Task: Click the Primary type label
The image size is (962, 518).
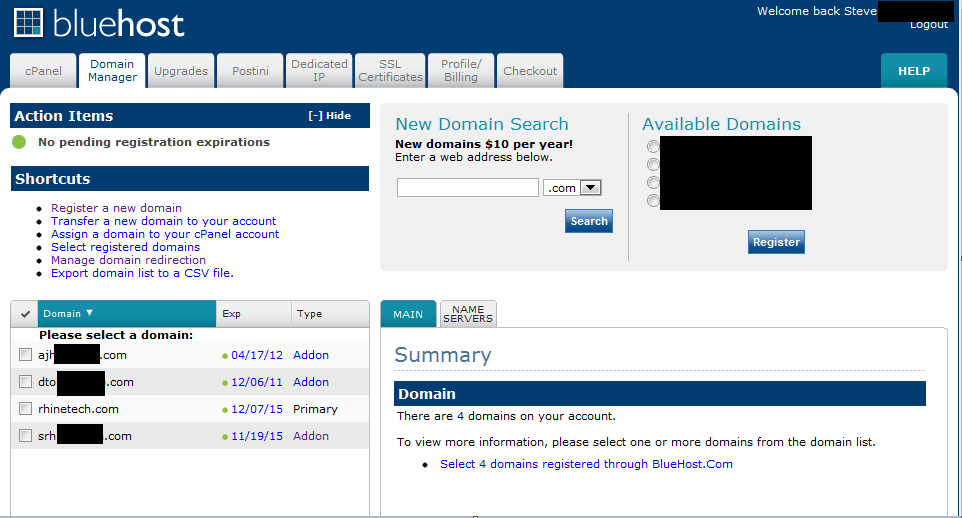Action: pos(315,409)
